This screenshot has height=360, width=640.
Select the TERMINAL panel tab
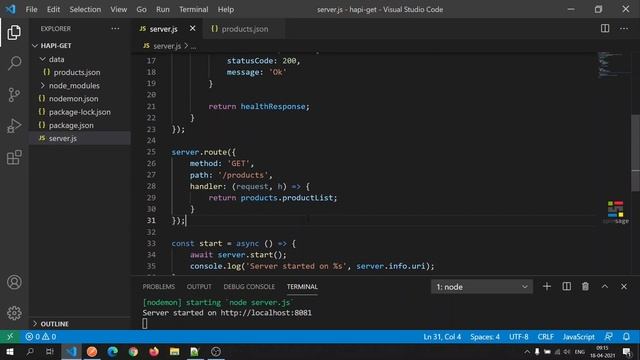pos(302,287)
